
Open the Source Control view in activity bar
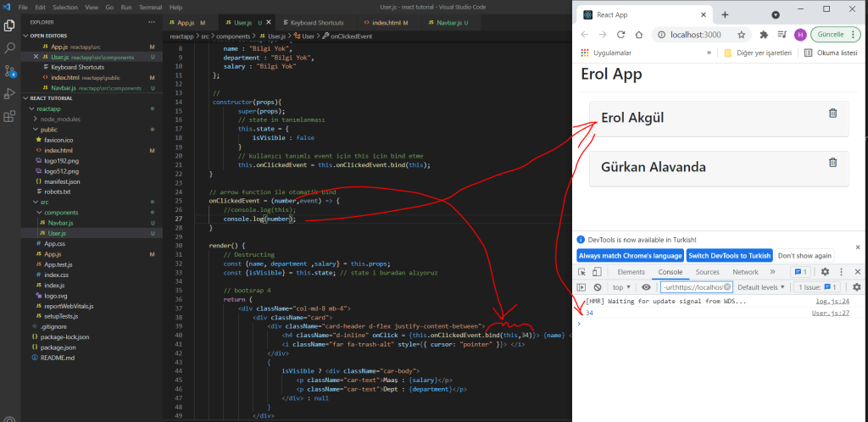(9, 70)
